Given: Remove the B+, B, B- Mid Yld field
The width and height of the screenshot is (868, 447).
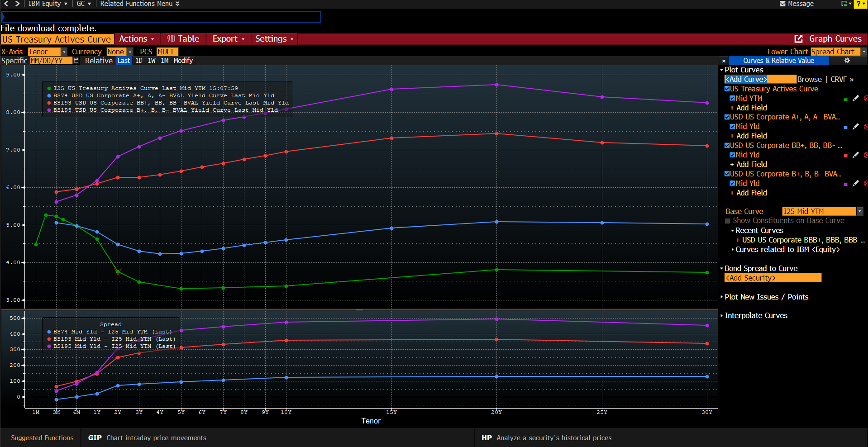Looking at the screenshot, I should (x=866, y=183).
